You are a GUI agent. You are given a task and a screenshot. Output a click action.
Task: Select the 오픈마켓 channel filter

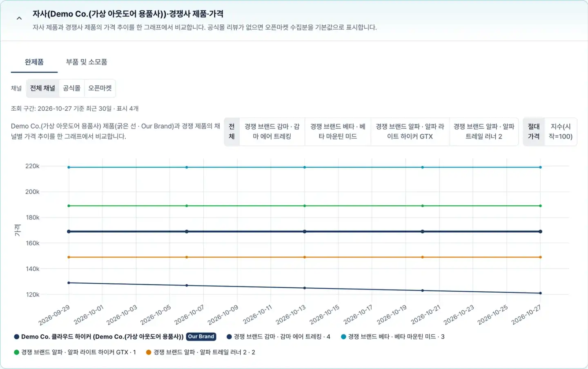coord(100,88)
